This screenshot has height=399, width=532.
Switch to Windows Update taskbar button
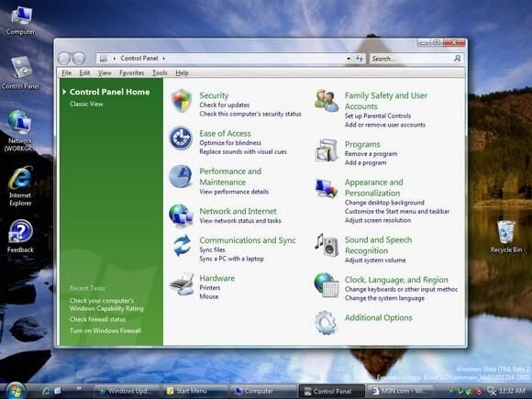[127, 391]
